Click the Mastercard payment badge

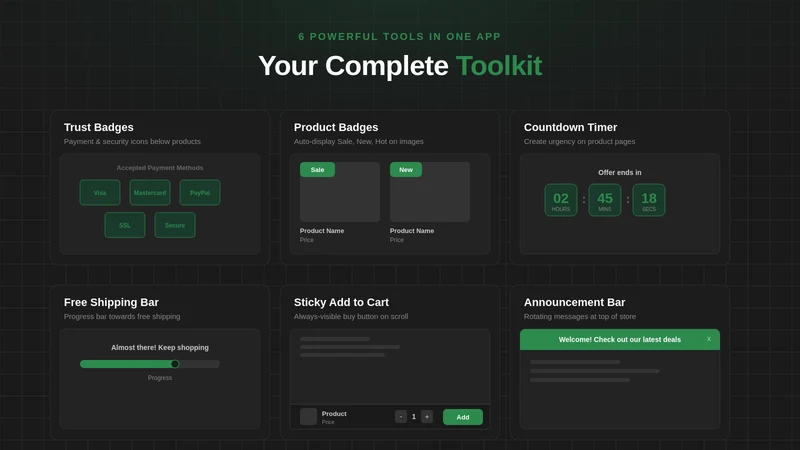(150, 192)
